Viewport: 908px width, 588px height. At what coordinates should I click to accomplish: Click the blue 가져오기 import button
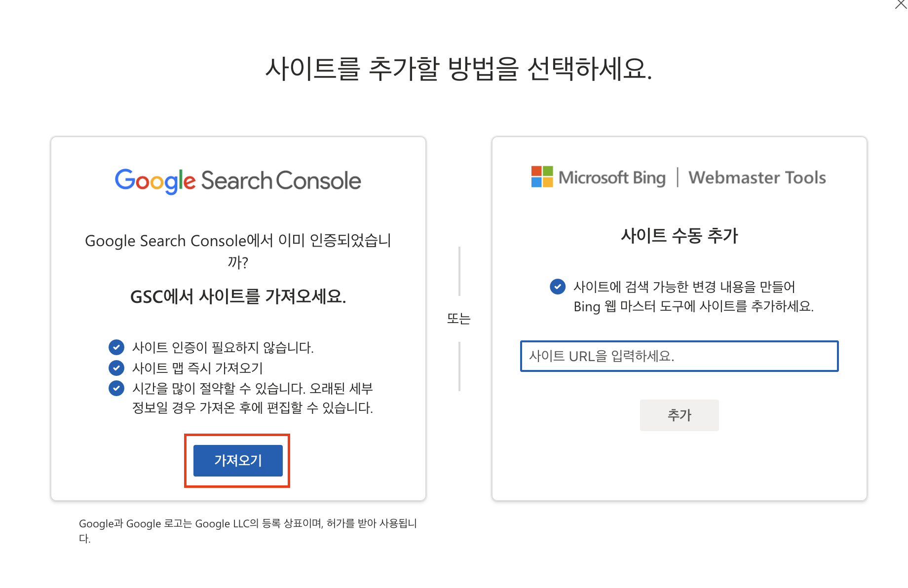(x=238, y=461)
